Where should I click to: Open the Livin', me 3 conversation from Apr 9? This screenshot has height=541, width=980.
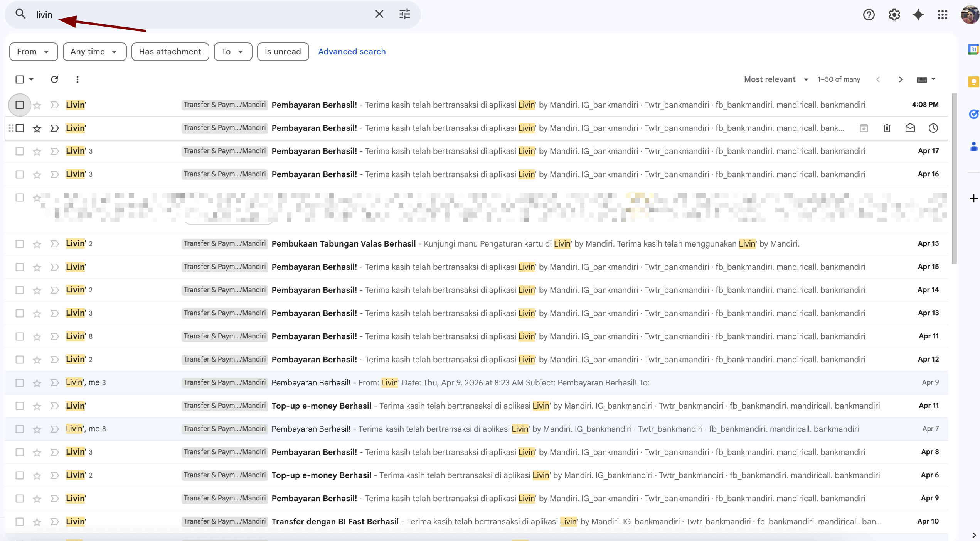(477, 383)
